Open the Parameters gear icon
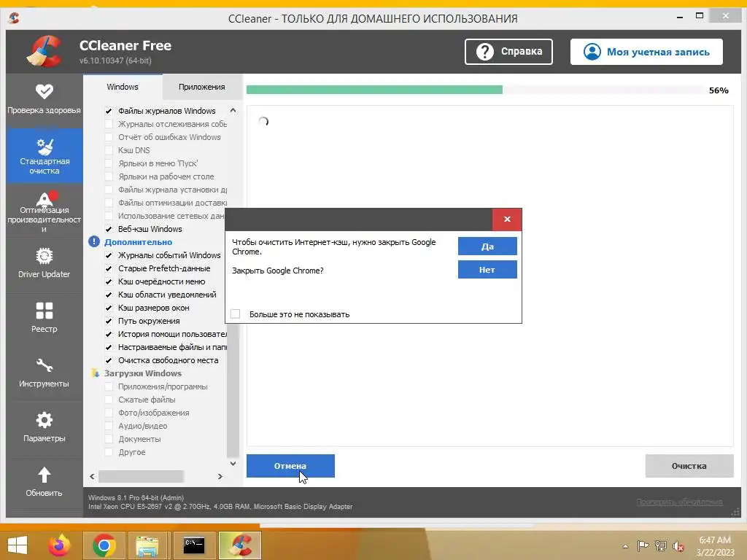Viewport: 747px width, 560px height. (44, 420)
